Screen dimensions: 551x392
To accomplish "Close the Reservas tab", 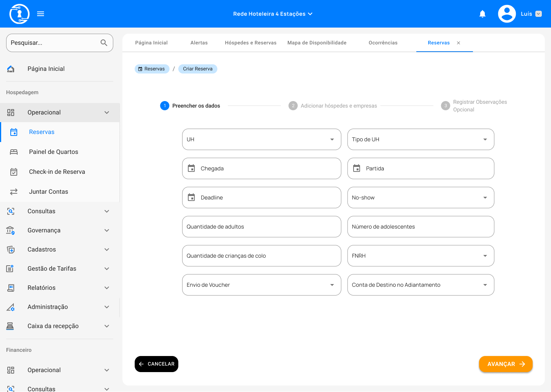I will point(458,43).
